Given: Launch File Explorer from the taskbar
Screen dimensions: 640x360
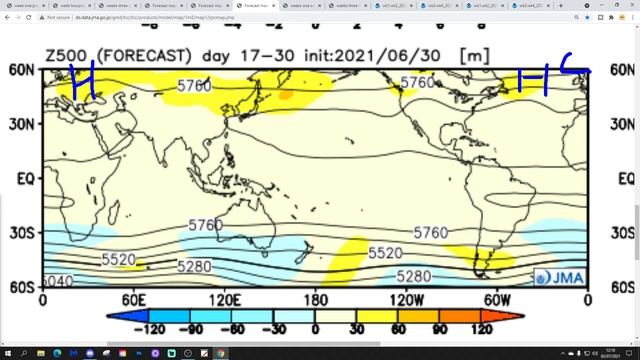Looking at the screenshot, I should point(41,353).
